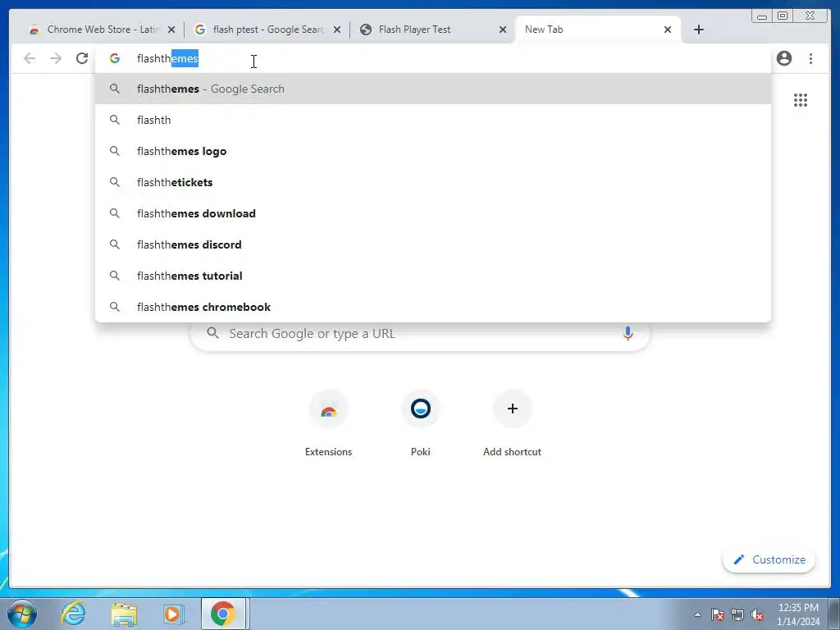Click the Chrome taskbar button
Viewport: 840px width, 630px height.
pos(223,614)
